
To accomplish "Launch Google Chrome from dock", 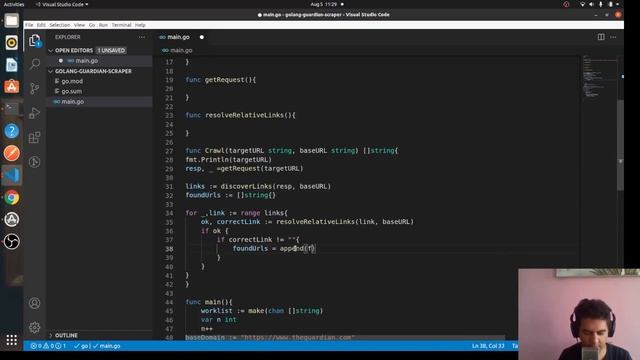I will (x=11, y=198).
